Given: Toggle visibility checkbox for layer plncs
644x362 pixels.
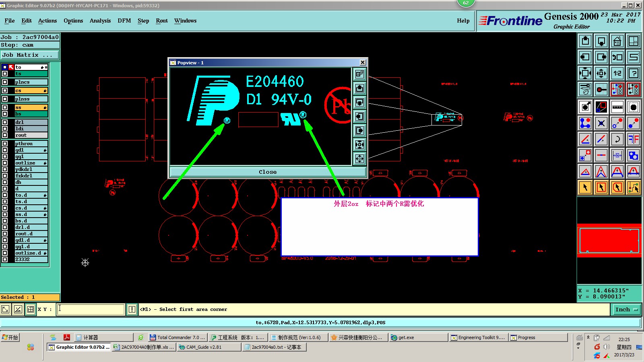Looking at the screenshot, I should pyautogui.click(x=5, y=82).
